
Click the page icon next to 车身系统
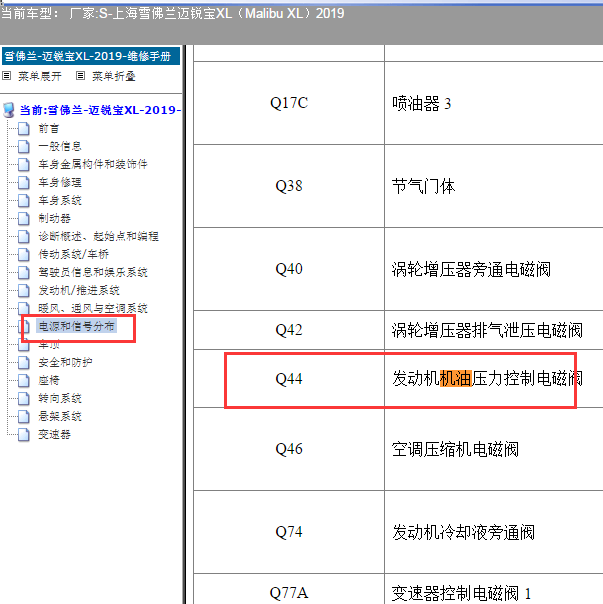tap(24, 200)
